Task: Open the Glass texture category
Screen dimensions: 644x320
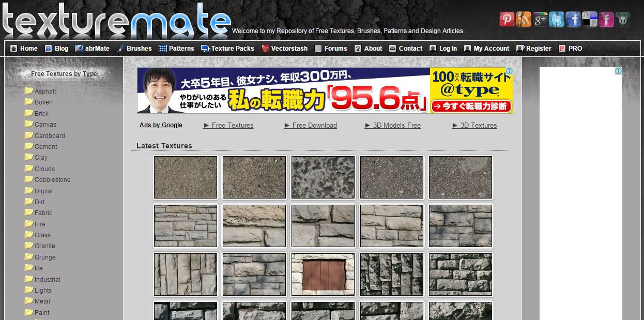Action: 42,235
